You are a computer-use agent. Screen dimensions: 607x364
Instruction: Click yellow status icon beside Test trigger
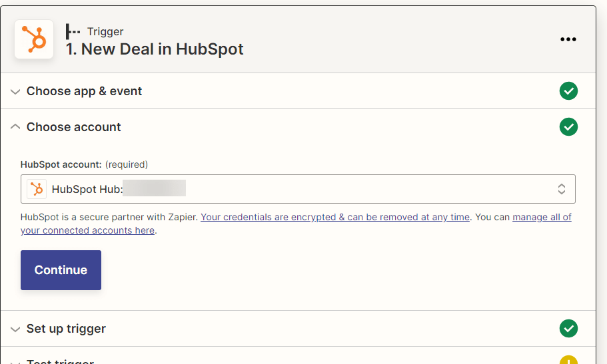568,360
